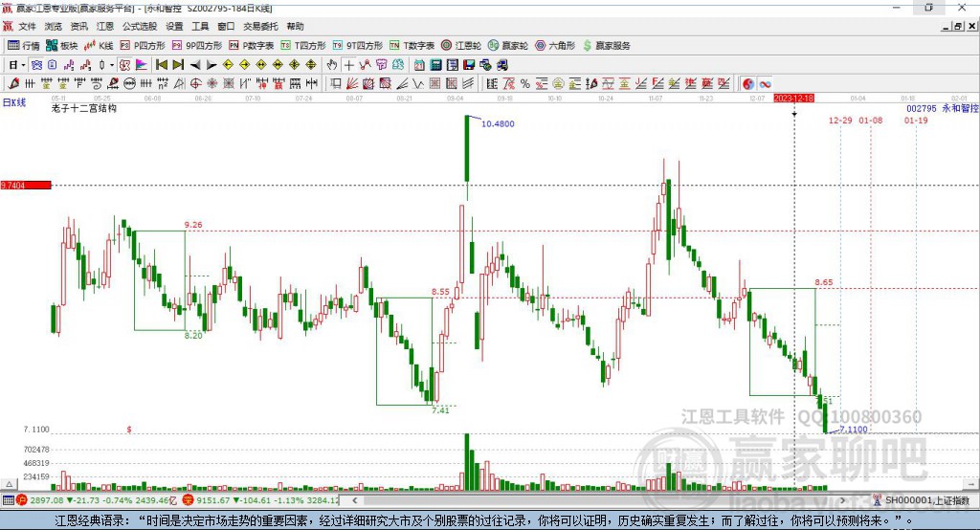Click the 01-19 forecast date label
Viewport: 980px width, 530px height.
pos(916,120)
